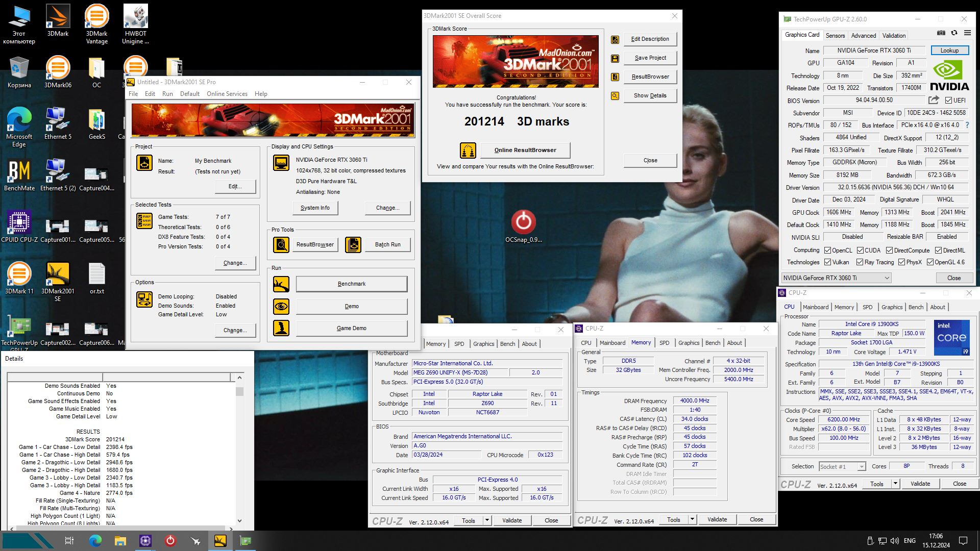
Task: Launch Microsoft Edge from the desktop
Action: (19, 127)
